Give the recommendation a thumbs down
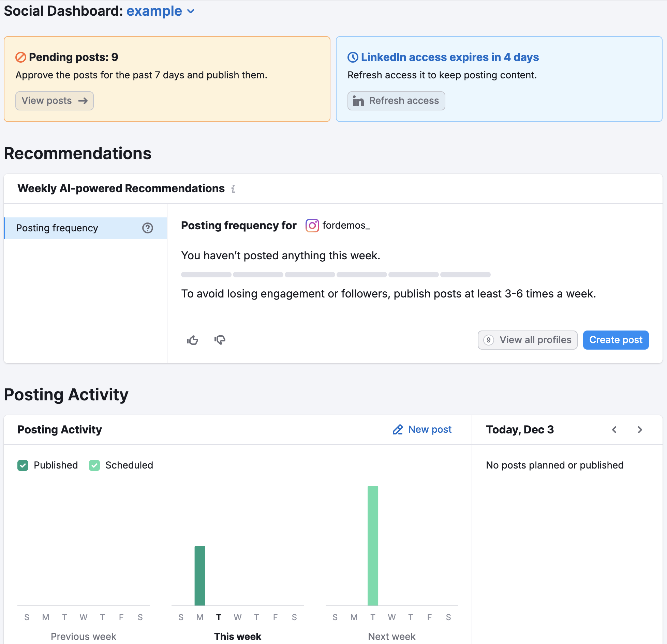 (x=220, y=340)
